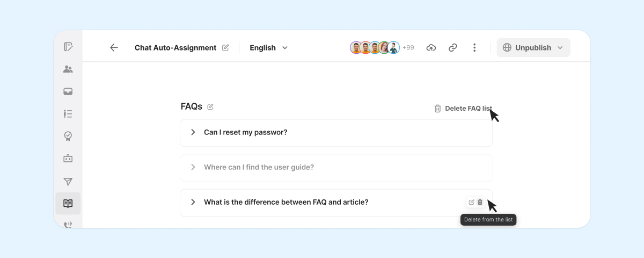Edit the FAQ and article question row
The image size is (644, 258).
click(x=471, y=202)
